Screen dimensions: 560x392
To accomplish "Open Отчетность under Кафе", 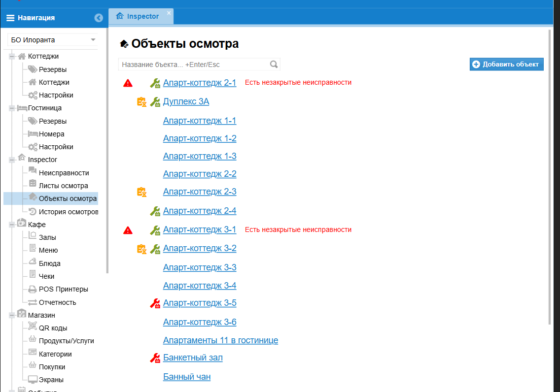I will [x=58, y=302].
